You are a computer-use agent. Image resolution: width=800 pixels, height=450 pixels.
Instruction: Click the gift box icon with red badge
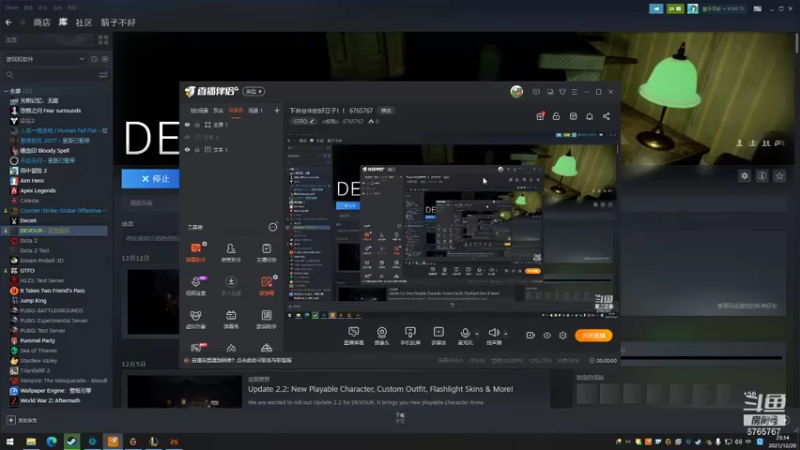[540, 116]
